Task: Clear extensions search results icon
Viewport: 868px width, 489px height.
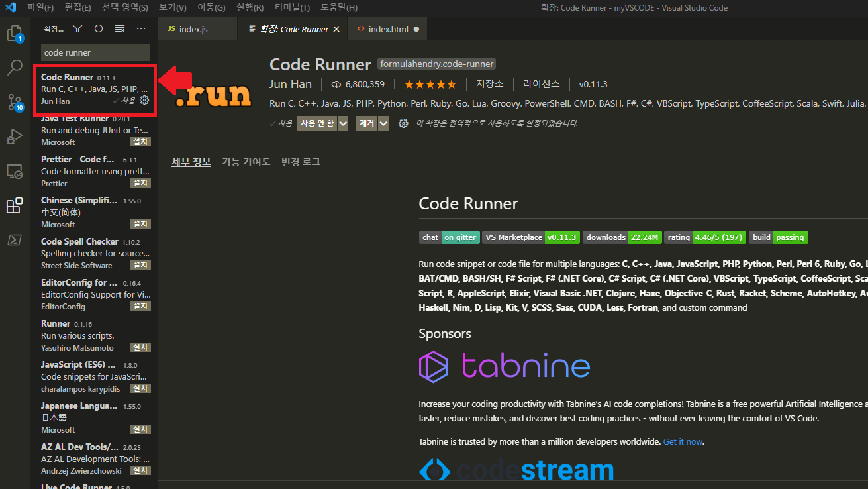Action: 120,29
